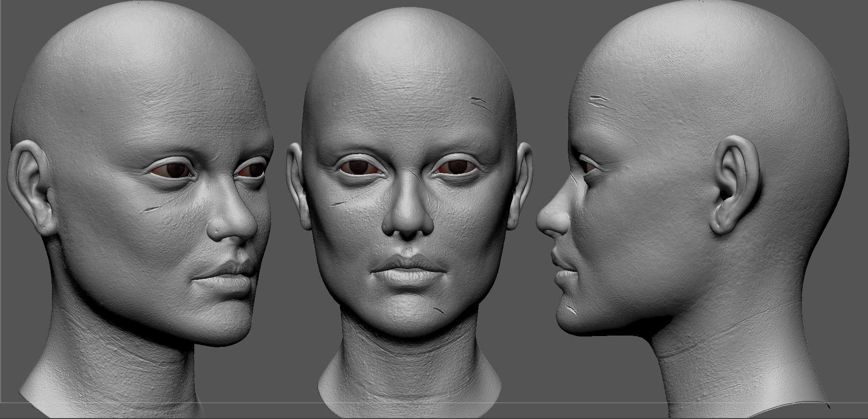Click the near eye of the three-quarter head
This screenshot has width=868, height=419.
173,169
